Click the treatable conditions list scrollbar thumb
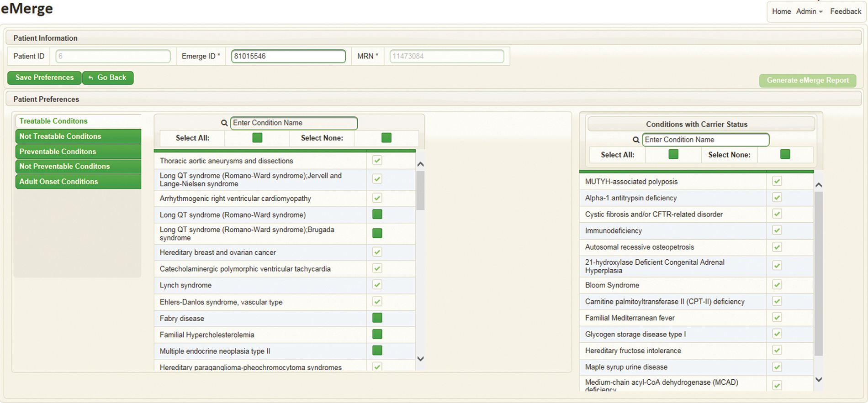The height and width of the screenshot is (403, 868). (x=421, y=190)
